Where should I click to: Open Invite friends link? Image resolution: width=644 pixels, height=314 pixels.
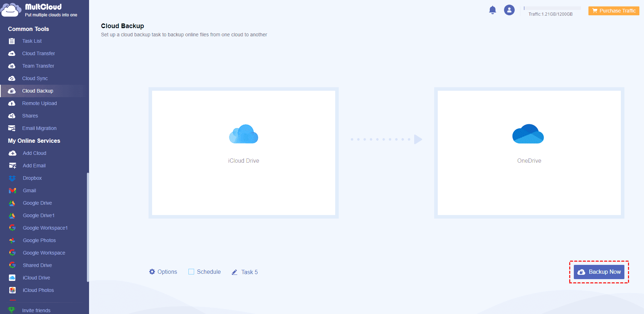tap(36, 310)
